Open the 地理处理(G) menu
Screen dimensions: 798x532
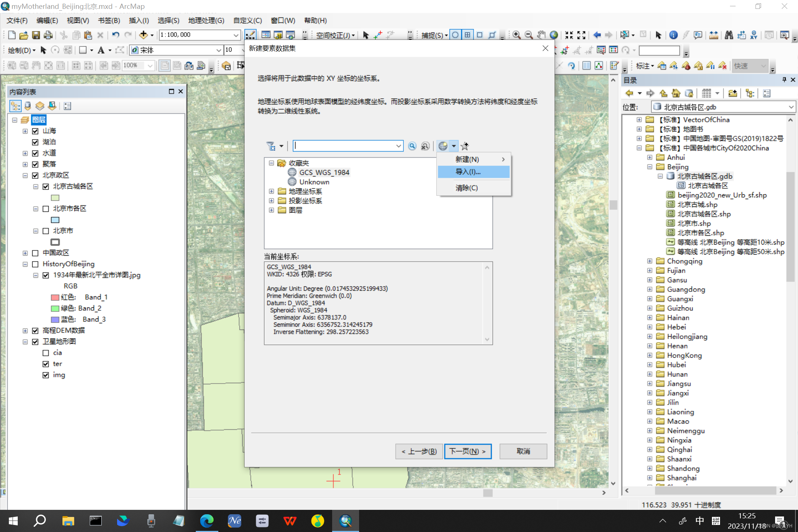tap(206, 20)
